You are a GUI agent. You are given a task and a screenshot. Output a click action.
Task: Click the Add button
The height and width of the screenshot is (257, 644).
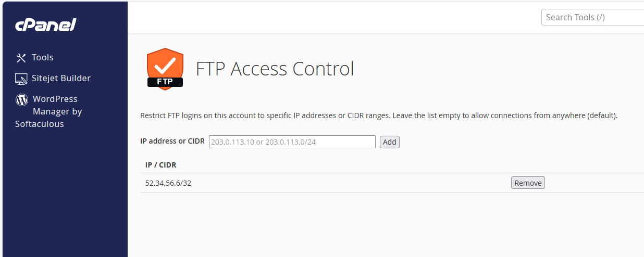[x=390, y=142]
